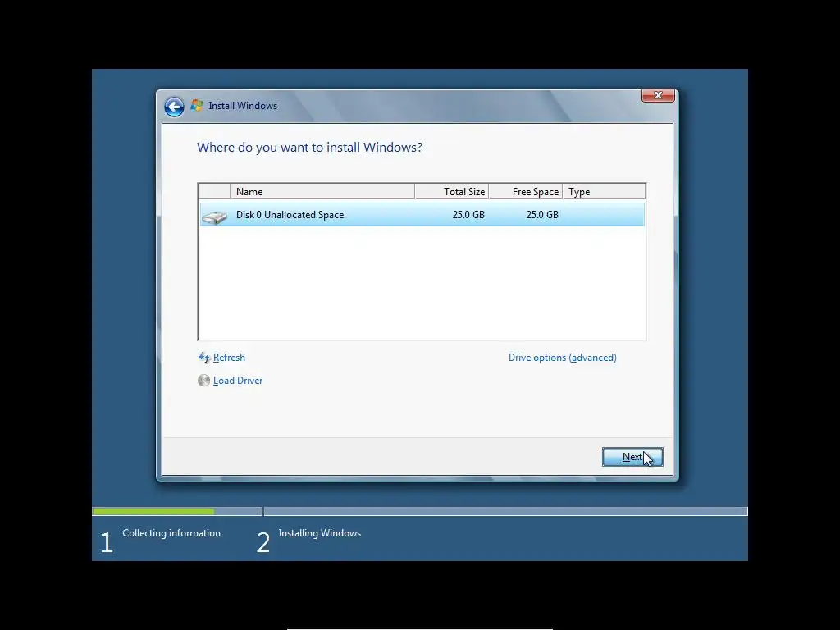Viewport: 840px width, 630px height.
Task: Click the Install Windows title text
Action: tap(243, 106)
